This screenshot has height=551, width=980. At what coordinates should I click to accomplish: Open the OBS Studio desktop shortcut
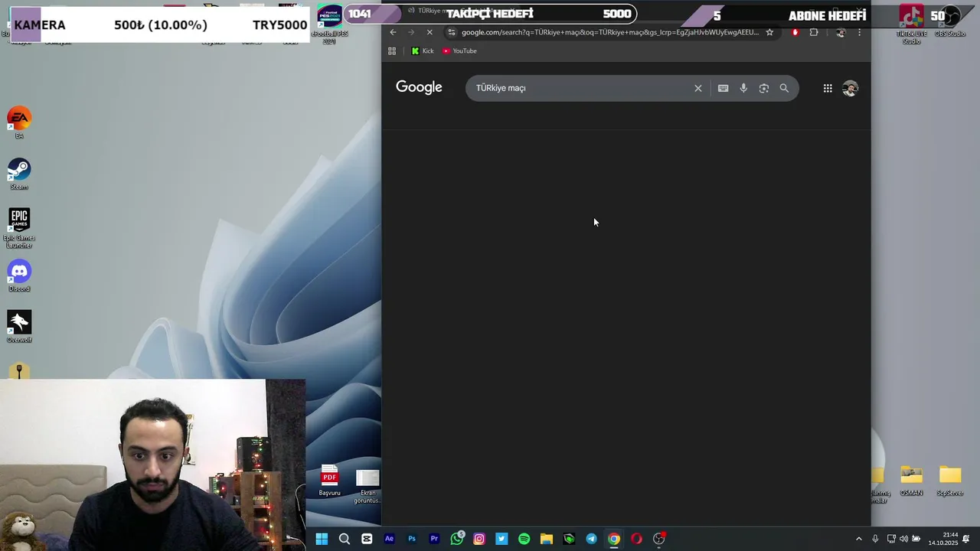coord(949,21)
